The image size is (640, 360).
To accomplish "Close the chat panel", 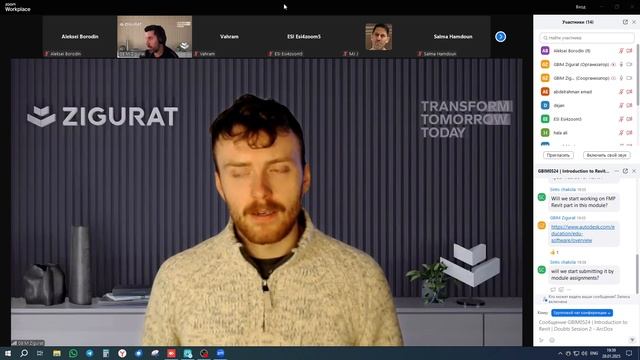I will 634,171.
